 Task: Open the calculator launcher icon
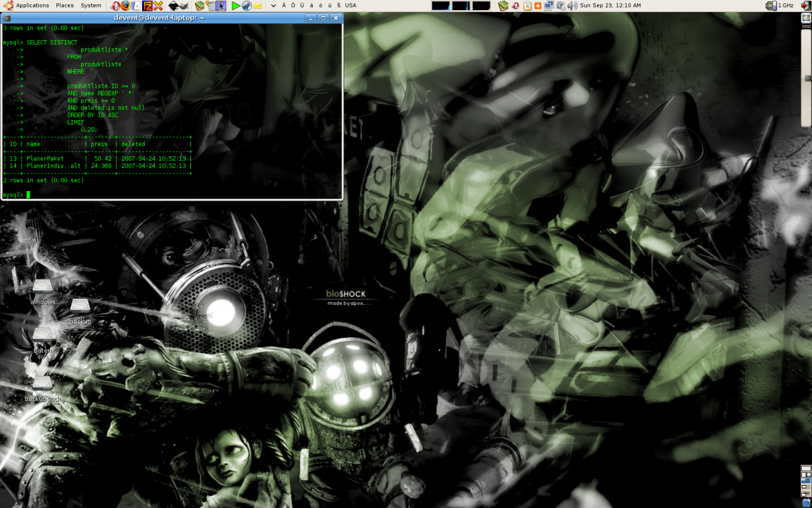click(211, 6)
